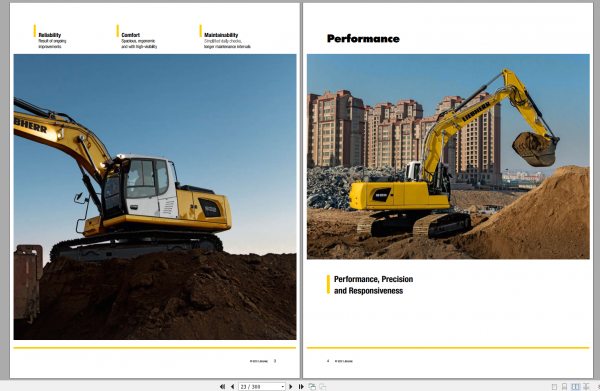Jump to the last page

click(x=301, y=387)
